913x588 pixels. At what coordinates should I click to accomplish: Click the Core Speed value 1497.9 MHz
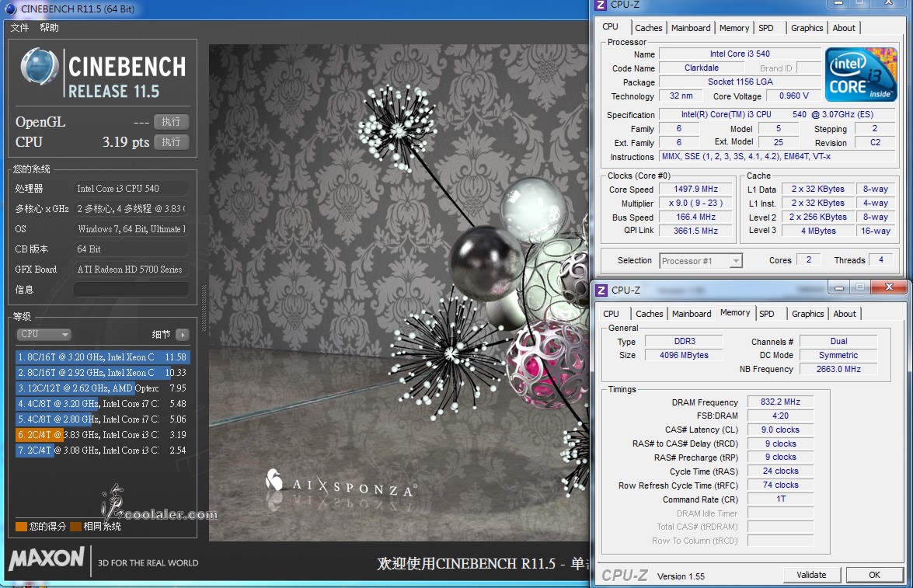[x=695, y=190]
